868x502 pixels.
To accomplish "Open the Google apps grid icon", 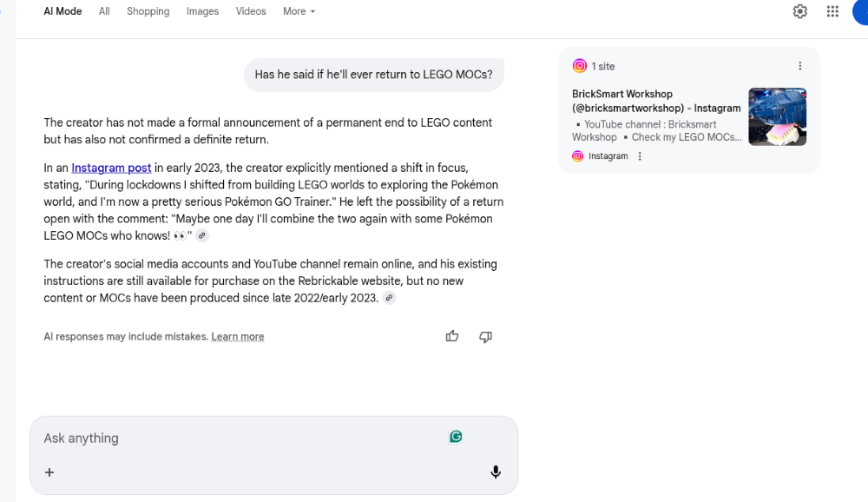I will point(832,11).
